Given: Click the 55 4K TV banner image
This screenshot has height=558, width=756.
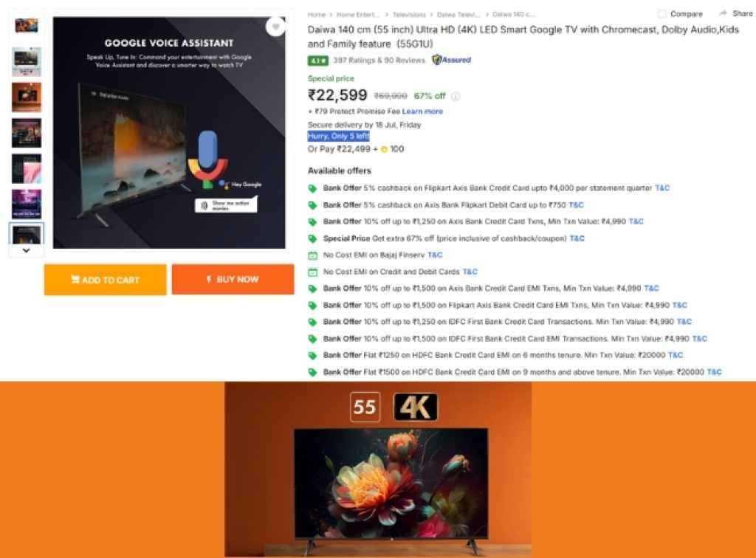Looking at the screenshot, I should (x=378, y=470).
